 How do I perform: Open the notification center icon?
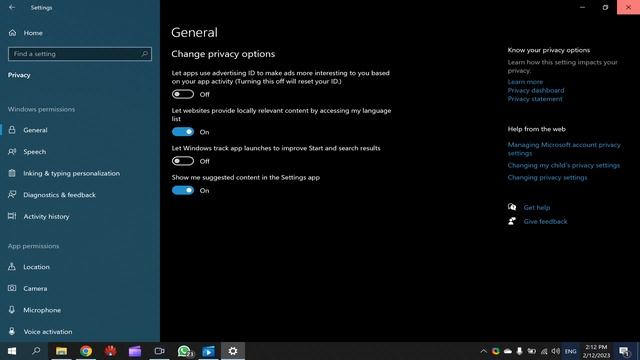[x=624, y=351]
